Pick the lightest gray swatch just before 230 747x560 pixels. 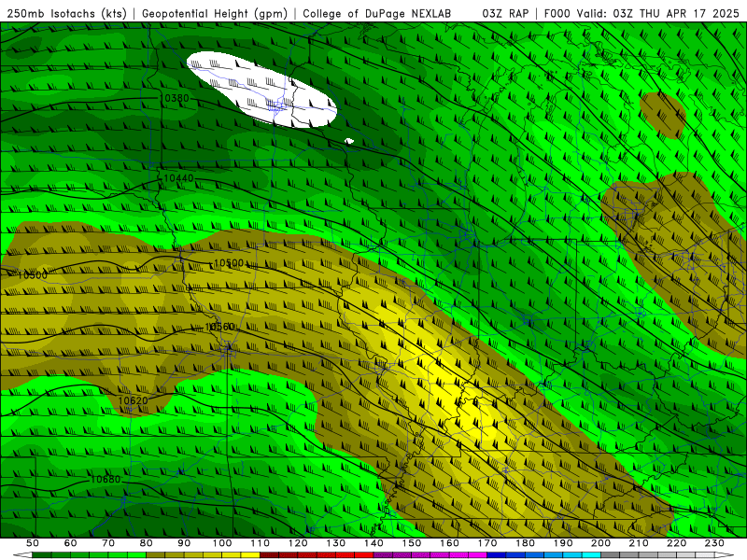(x=705, y=555)
